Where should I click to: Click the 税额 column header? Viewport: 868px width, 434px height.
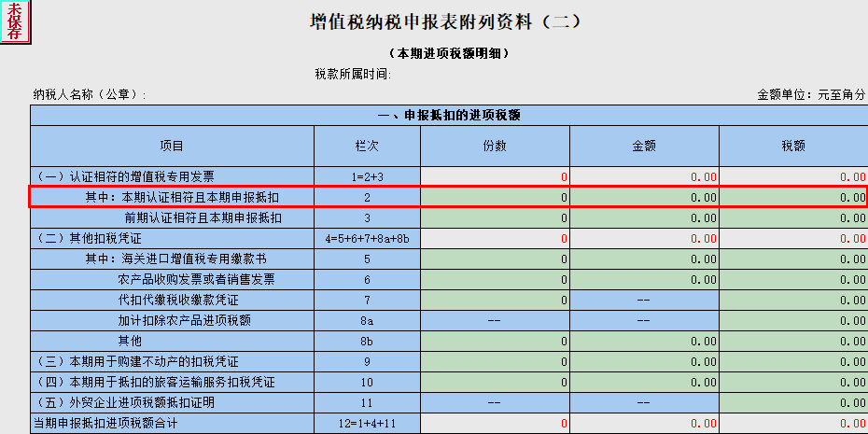(793, 147)
